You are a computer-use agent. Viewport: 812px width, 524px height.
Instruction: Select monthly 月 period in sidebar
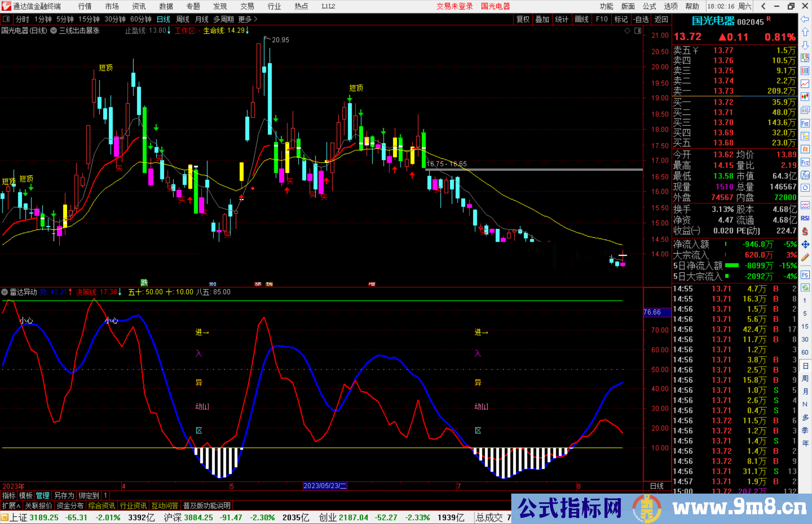[x=805, y=391]
